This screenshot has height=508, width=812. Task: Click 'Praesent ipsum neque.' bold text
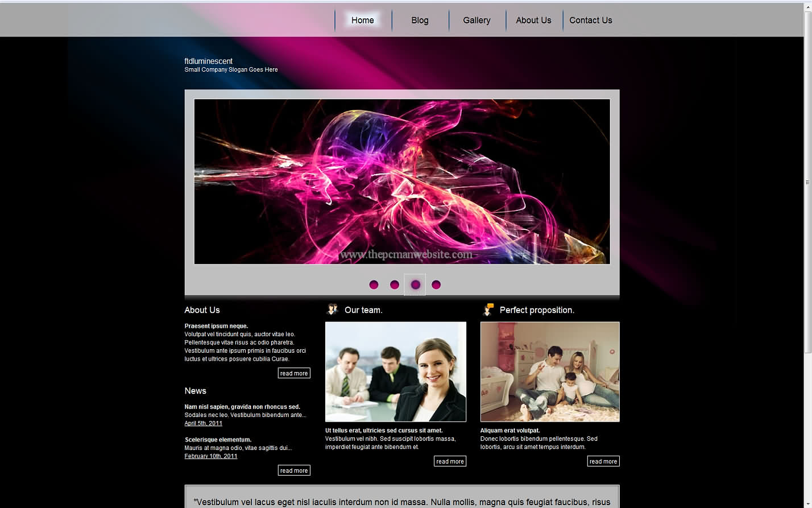216,326
